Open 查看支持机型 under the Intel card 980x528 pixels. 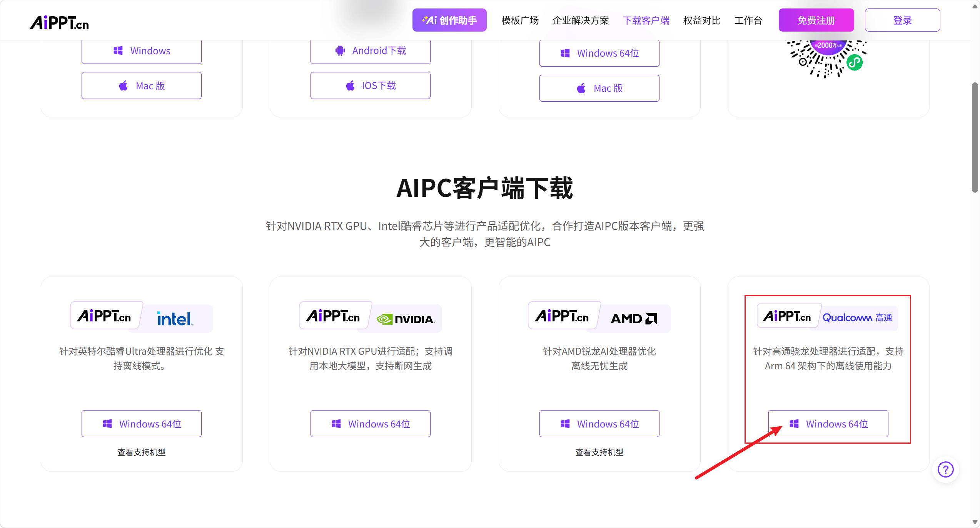point(141,452)
